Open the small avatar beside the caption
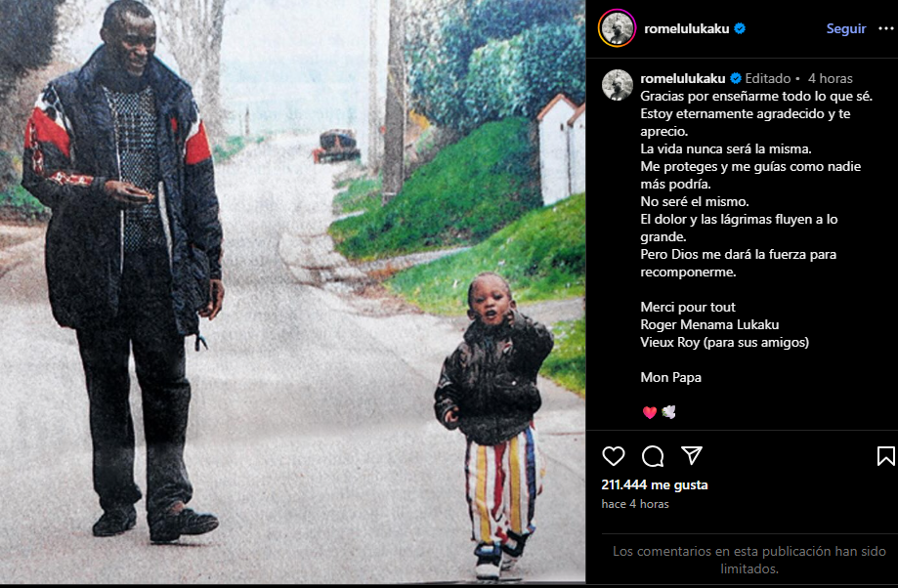898x588 pixels. tap(618, 85)
